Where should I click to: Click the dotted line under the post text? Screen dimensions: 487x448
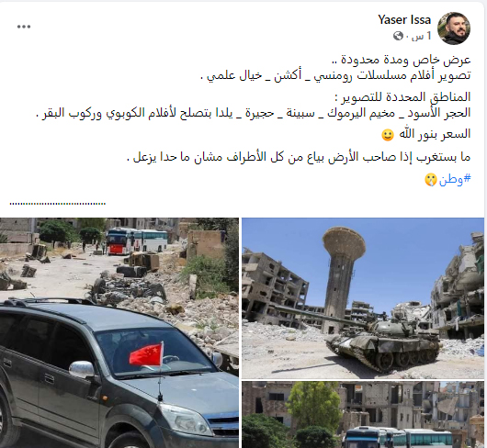pyautogui.click(x=58, y=204)
